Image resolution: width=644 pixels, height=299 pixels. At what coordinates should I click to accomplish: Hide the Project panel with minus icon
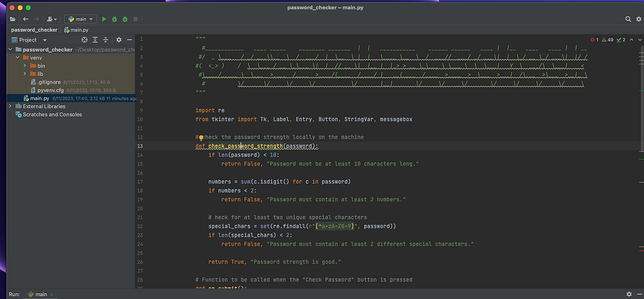coord(129,40)
